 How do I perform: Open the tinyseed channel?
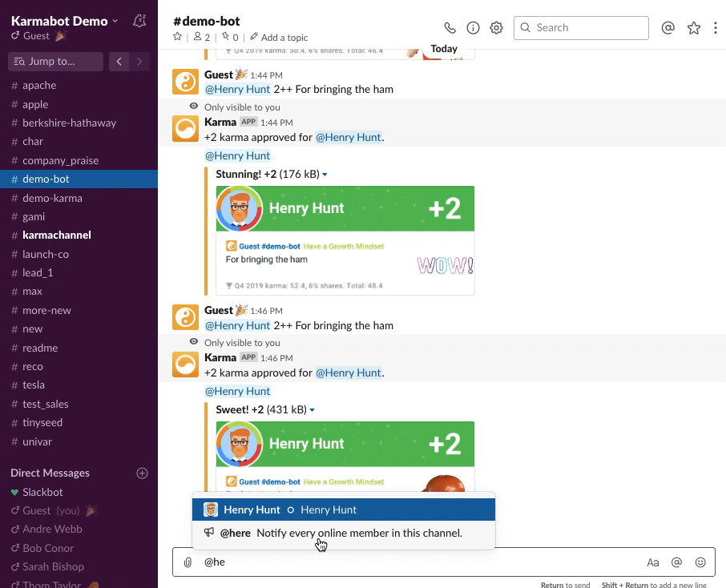pyautogui.click(x=79, y=423)
